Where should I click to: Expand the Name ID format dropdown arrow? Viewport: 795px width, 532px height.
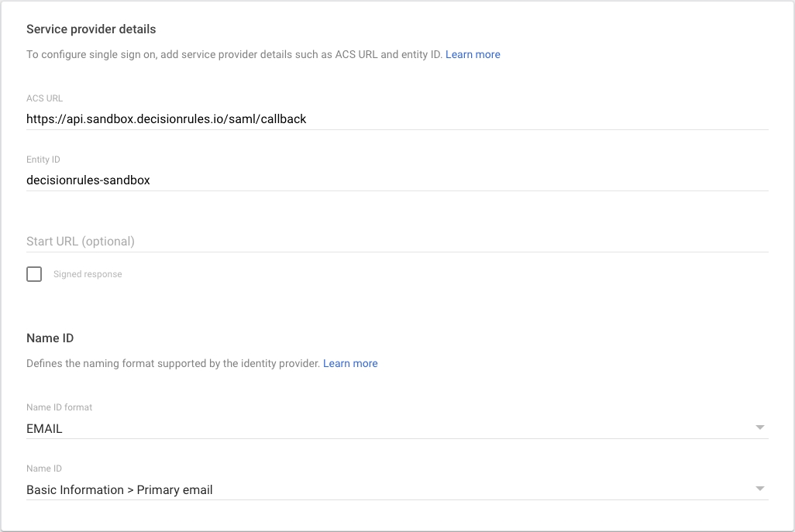pyautogui.click(x=759, y=427)
